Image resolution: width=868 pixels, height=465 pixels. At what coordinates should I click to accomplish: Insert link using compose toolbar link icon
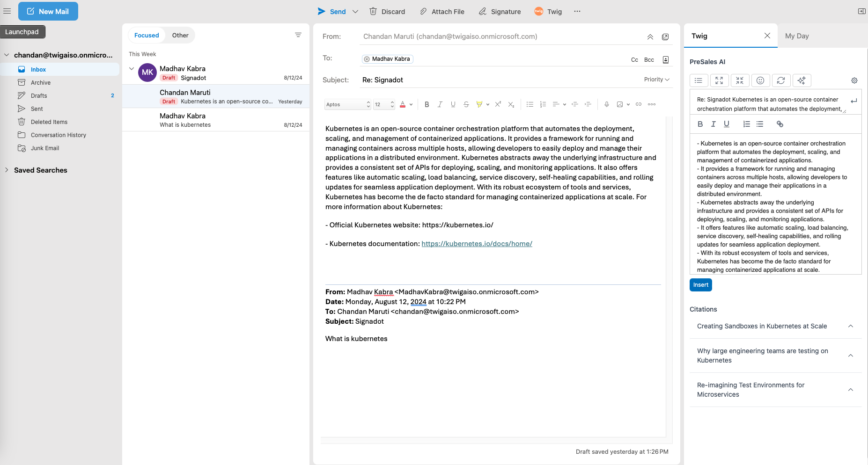pos(639,104)
